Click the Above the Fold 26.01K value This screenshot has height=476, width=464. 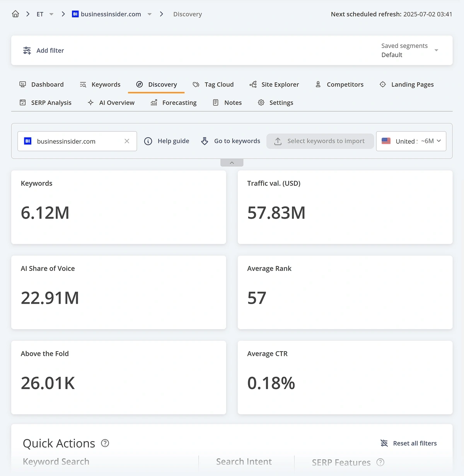tap(48, 383)
